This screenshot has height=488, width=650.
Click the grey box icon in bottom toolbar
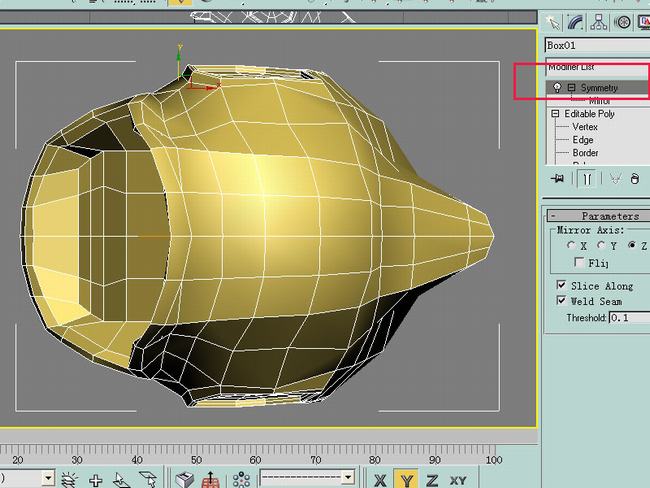pos(184,480)
